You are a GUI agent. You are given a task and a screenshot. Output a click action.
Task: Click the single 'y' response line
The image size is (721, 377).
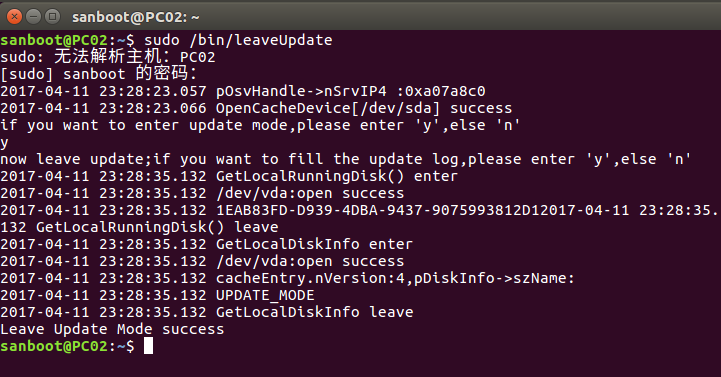[4, 142]
